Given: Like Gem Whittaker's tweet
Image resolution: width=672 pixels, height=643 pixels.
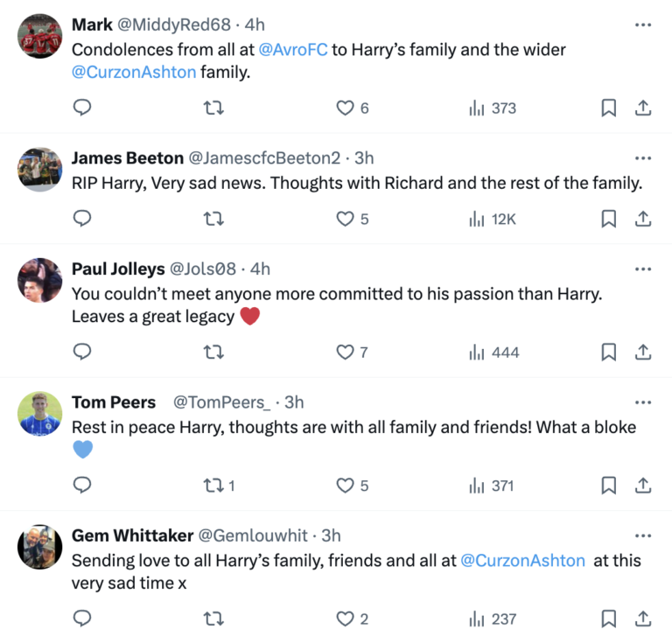Looking at the screenshot, I should point(346,619).
